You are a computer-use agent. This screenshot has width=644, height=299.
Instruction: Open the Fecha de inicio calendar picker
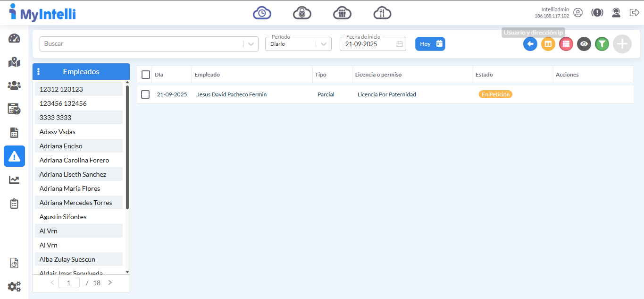pos(399,44)
